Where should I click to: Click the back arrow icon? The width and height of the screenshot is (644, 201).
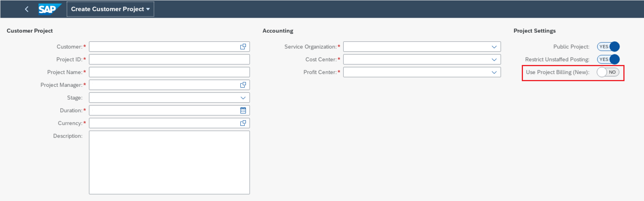point(27,9)
